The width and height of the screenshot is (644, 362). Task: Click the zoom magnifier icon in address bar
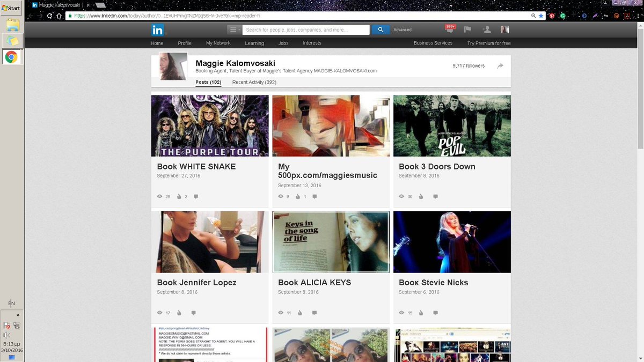(x=533, y=16)
